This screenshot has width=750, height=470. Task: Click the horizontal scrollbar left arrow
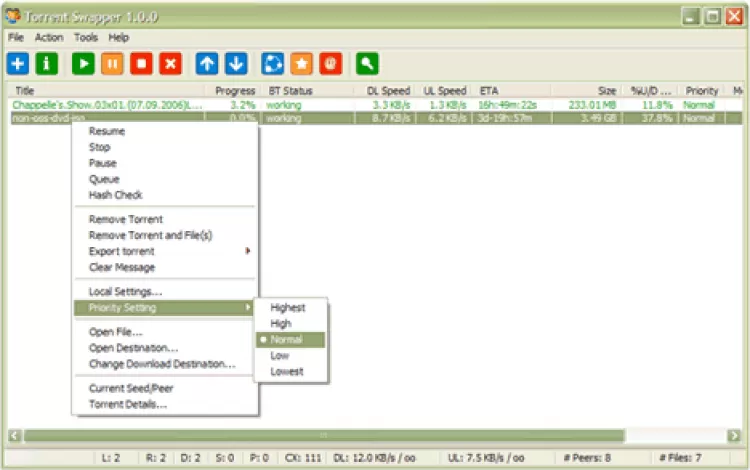click(x=15, y=436)
